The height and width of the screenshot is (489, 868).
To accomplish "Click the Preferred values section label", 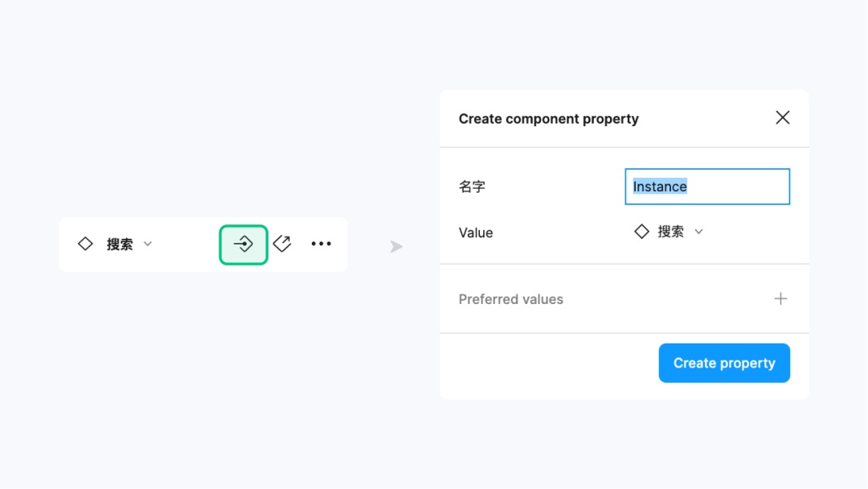I will (x=510, y=299).
